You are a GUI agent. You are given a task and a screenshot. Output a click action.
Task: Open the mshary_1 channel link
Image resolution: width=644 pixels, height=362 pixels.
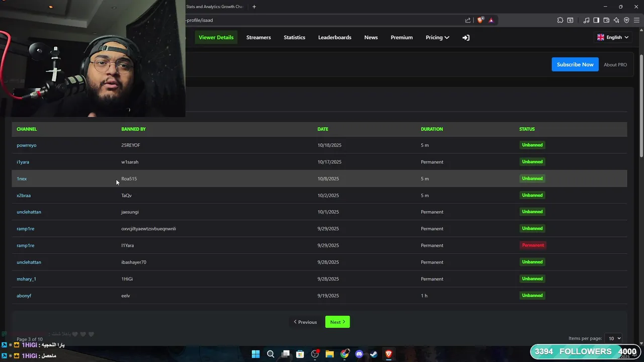(26, 279)
